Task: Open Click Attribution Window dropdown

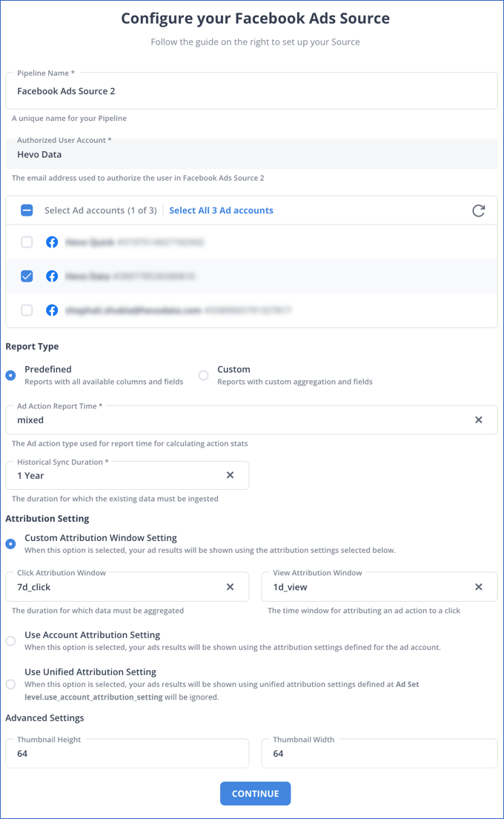Action: (127, 587)
